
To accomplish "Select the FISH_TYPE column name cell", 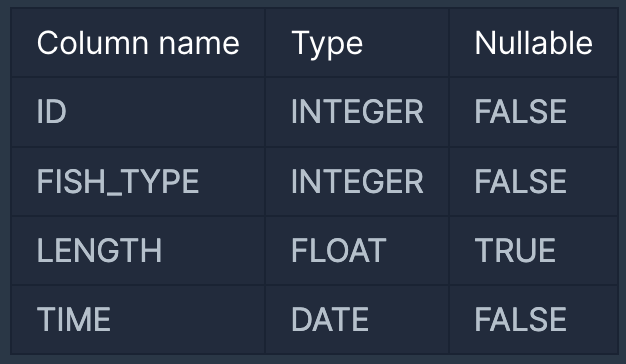I will click(138, 181).
